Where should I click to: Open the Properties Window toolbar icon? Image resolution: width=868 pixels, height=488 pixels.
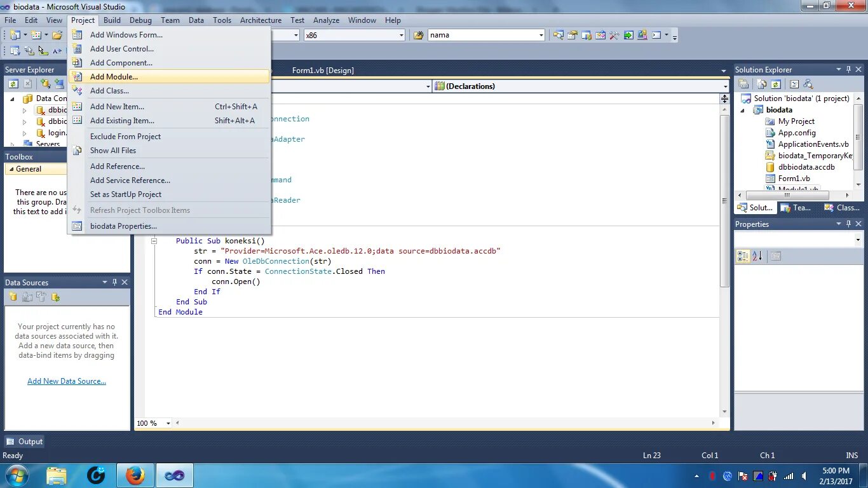click(x=572, y=35)
